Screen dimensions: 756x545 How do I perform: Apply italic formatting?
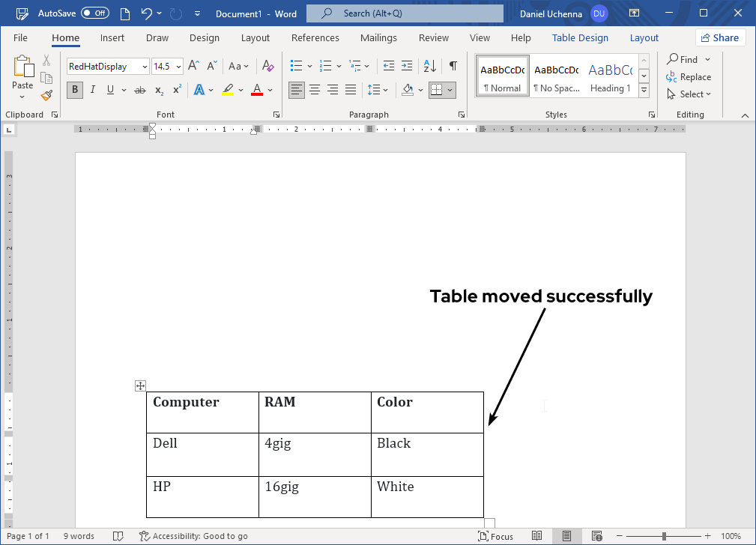tap(91, 90)
